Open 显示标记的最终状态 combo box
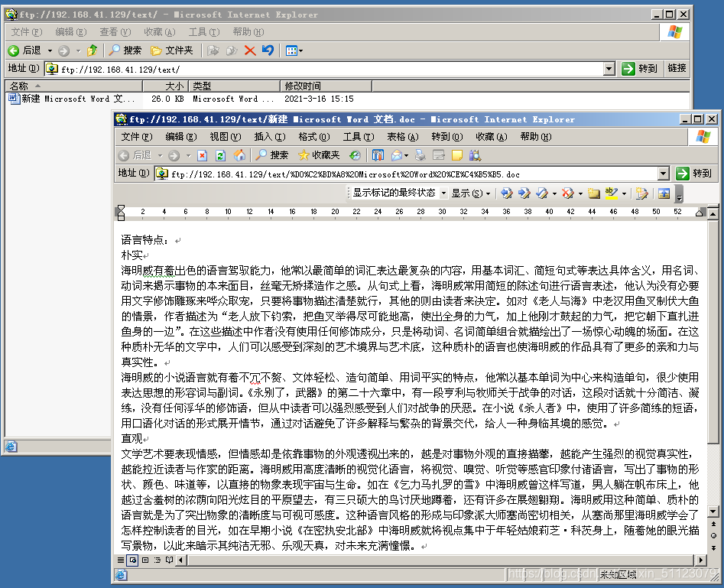724x588 pixels. (400, 193)
